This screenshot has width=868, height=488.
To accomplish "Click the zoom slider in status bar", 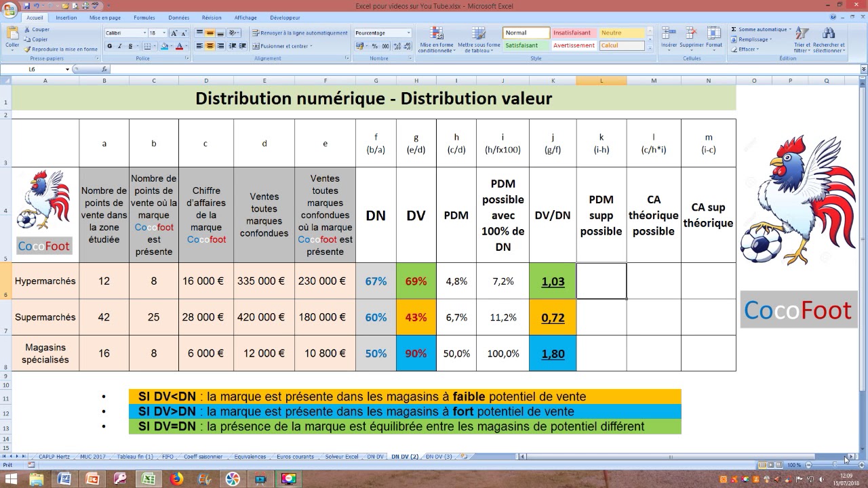I will [834, 465].
